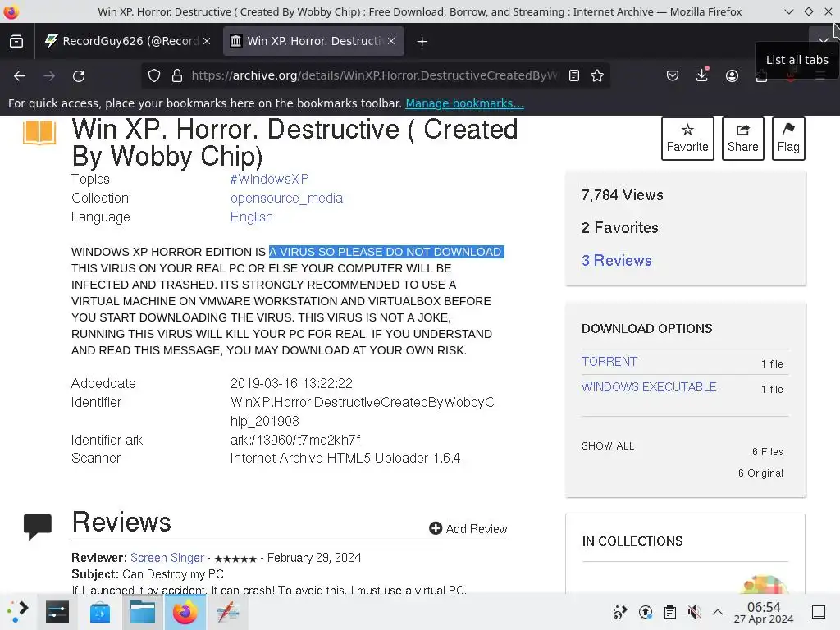The width and height of the screenshot is (840, 630).
Task: Click the texts book media icon
Action: pyautogui.click(x=39, y=132)
